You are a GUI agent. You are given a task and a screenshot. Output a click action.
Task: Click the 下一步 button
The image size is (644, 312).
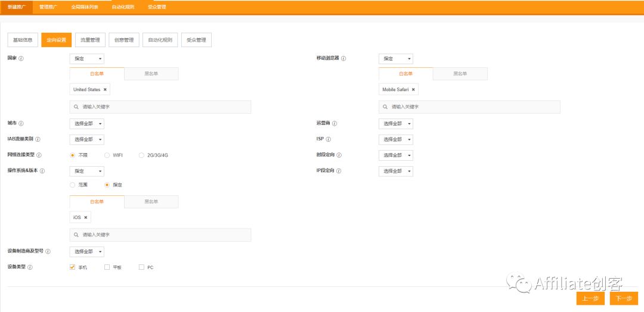point(624,298)
